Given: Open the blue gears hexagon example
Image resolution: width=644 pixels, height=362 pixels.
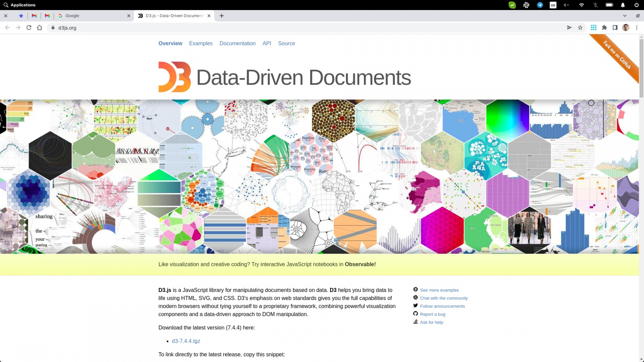Looking at the screenshot, I should point(203,119).
